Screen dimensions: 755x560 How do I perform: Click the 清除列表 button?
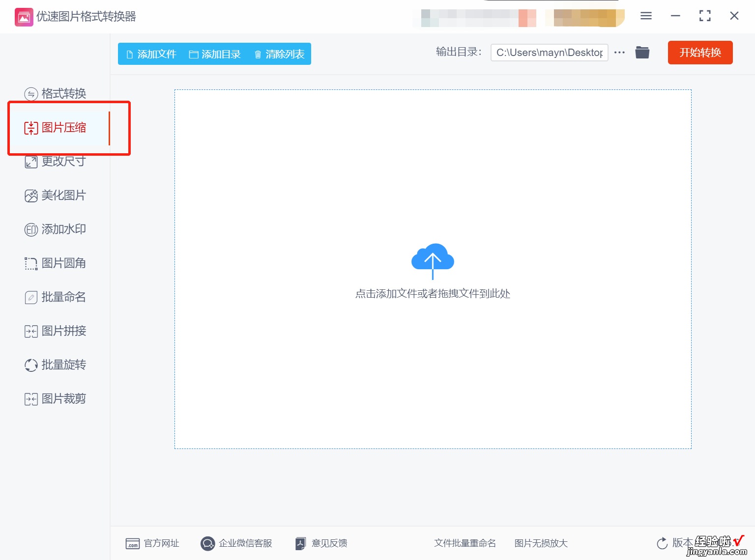click(279, 54)
